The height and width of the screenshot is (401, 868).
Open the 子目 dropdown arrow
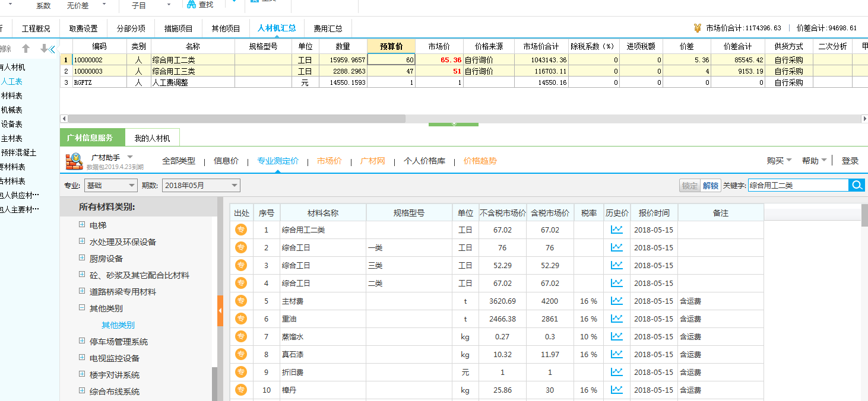coord(169,4)
